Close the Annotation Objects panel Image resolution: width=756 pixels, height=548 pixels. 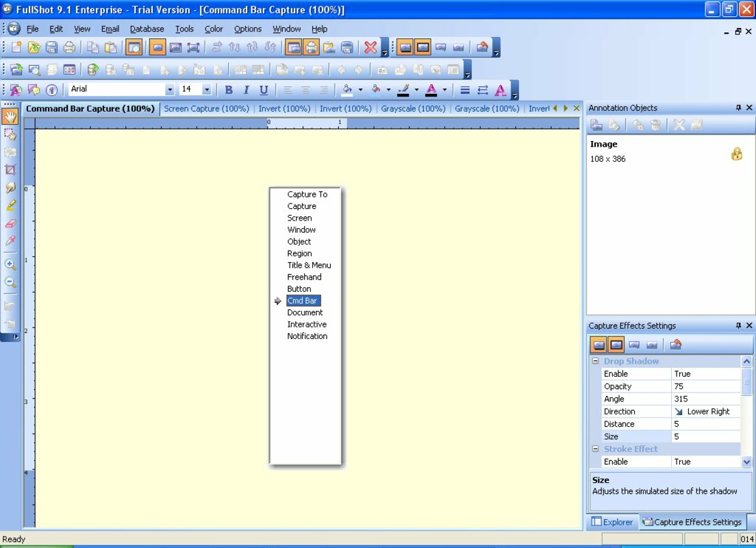(749, 108)
